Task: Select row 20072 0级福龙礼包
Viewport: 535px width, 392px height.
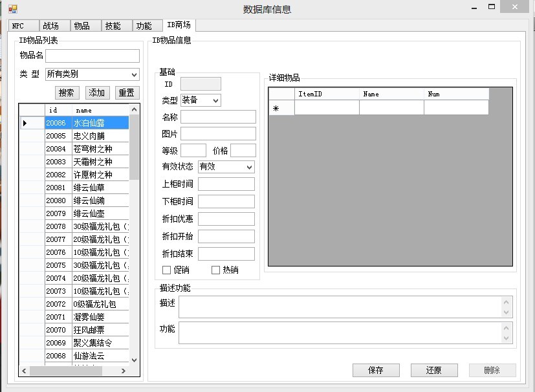Action: coord(74,304)
